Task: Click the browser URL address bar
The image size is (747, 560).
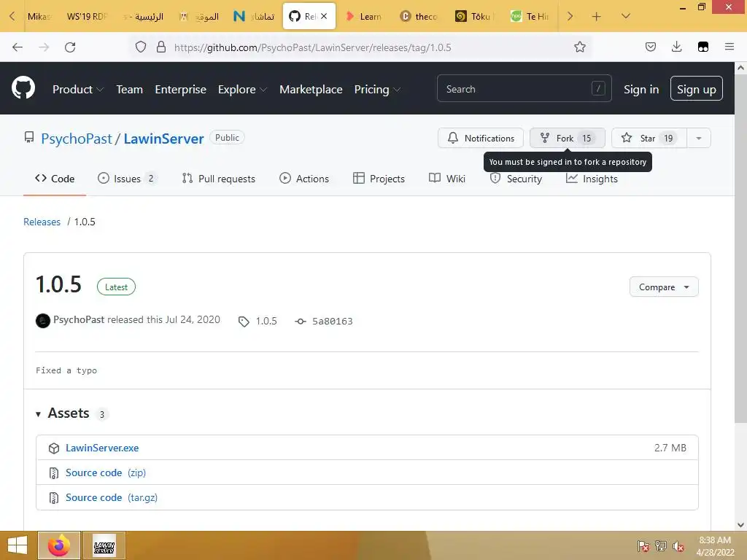Action: [x=362, y=47]
